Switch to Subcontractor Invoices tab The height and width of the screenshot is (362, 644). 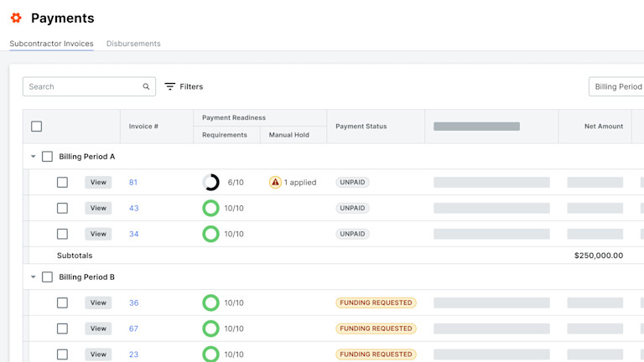click(x=51, y=44)
